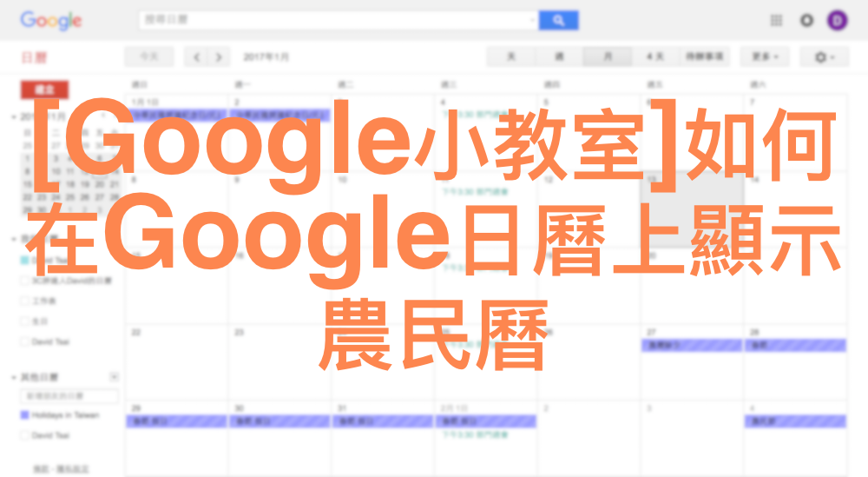Switch to the 週 week view
This screenshot has width=868, height=477.
point(559,56)
